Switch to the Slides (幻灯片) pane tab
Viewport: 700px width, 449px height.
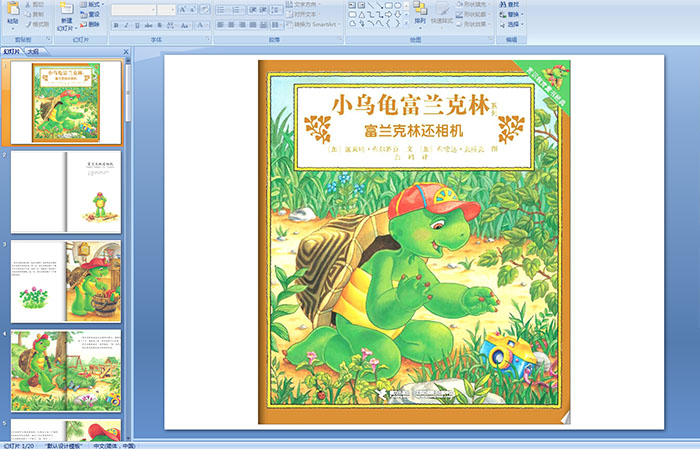coord(12,52)
